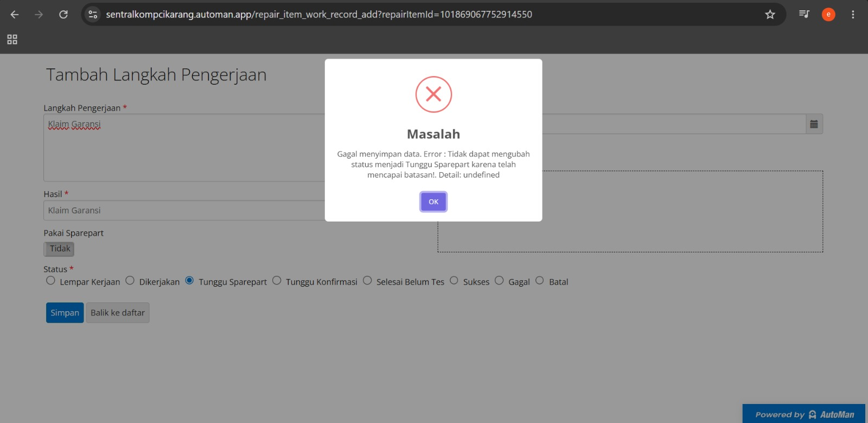Image resolution: width=868 pixels, height=423 pixels.
Task: Reload the page with the refresh icon
Action: (63, 15)
